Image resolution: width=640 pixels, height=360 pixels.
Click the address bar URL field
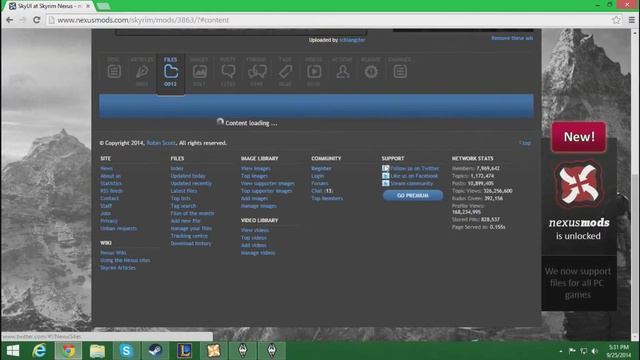(x=327, y=20)
